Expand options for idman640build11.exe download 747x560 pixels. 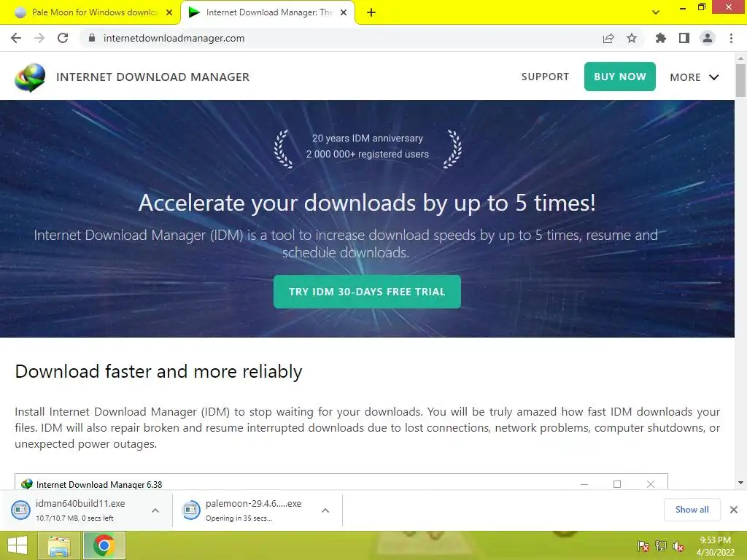155,510
